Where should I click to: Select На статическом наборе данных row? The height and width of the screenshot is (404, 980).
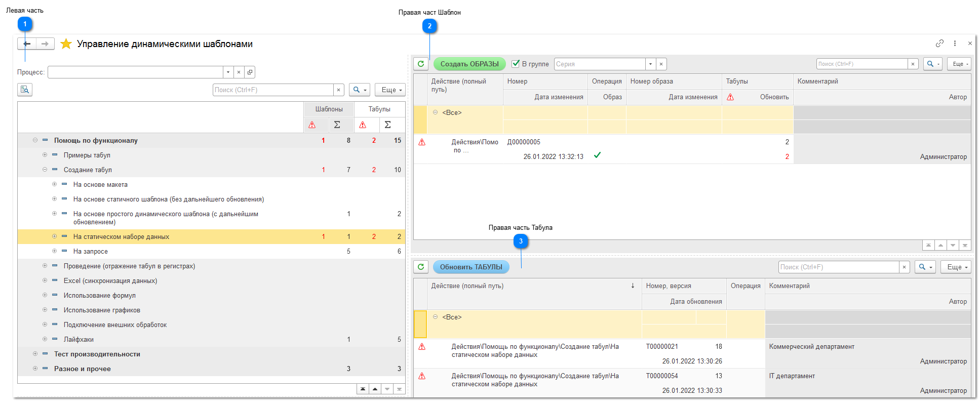(x=211, y=236)
